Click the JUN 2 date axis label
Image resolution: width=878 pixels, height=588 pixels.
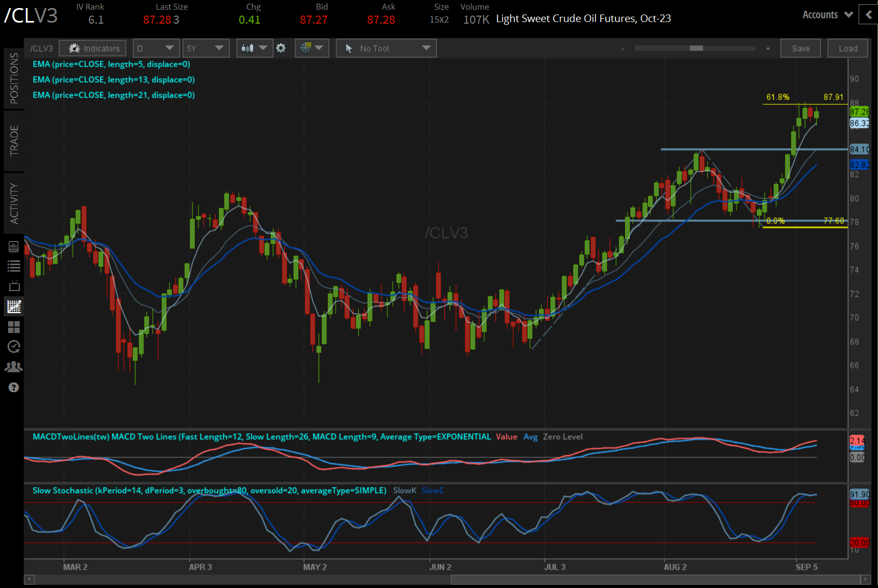[x=440, y=567]
